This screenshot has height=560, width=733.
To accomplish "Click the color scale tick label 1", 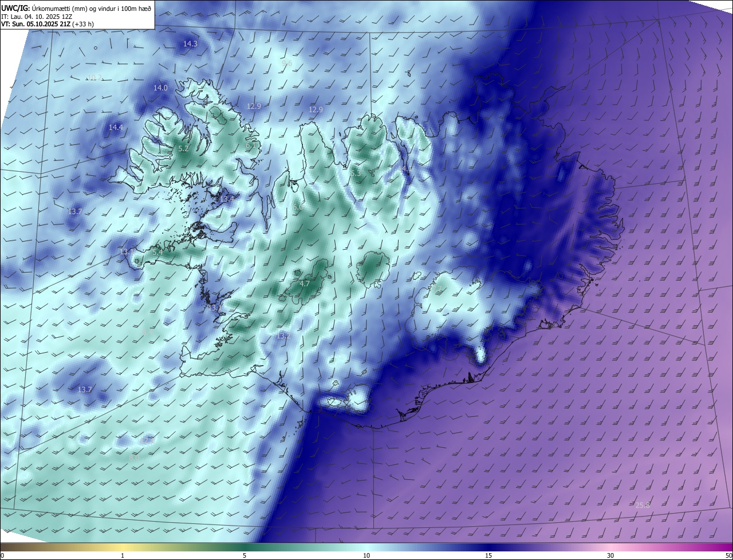I will click(x=123, y=555).
